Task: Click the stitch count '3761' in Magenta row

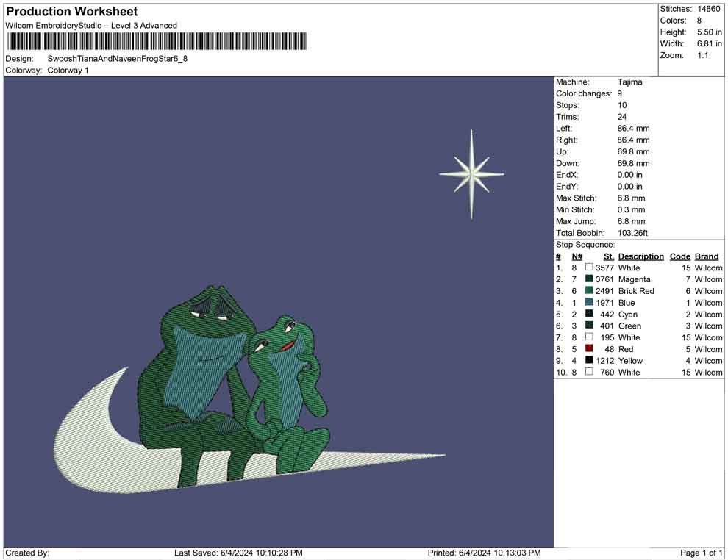Action: tap(604, 279)
